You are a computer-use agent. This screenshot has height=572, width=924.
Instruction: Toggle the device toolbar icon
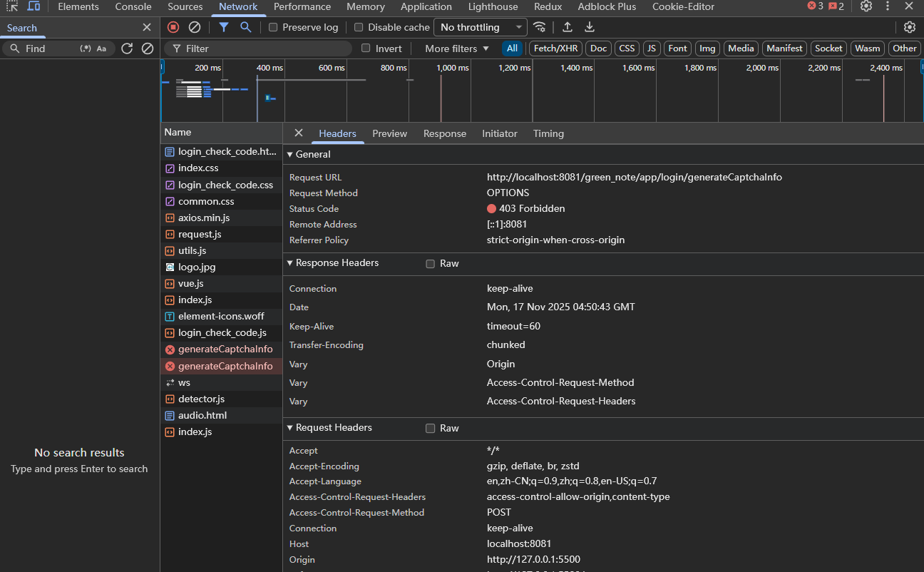tap(34, 6)
